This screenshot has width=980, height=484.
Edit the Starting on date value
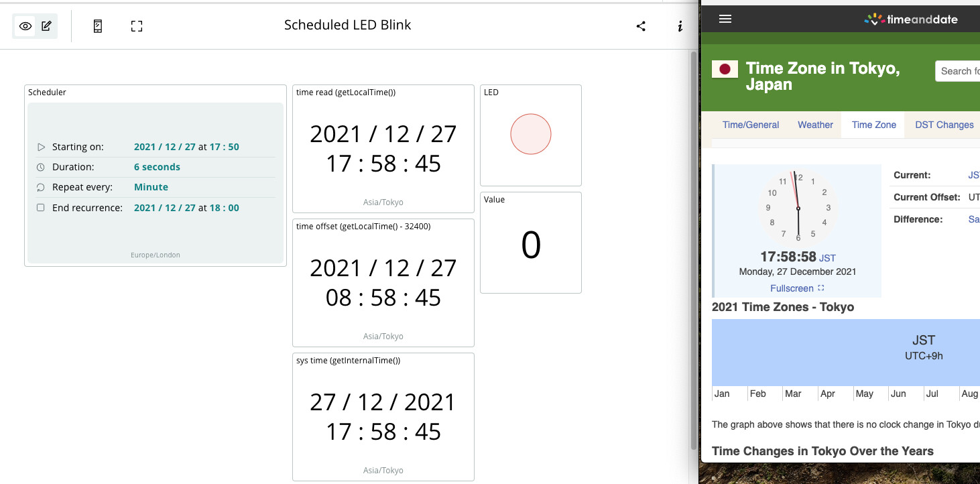(x=165, y=147)
